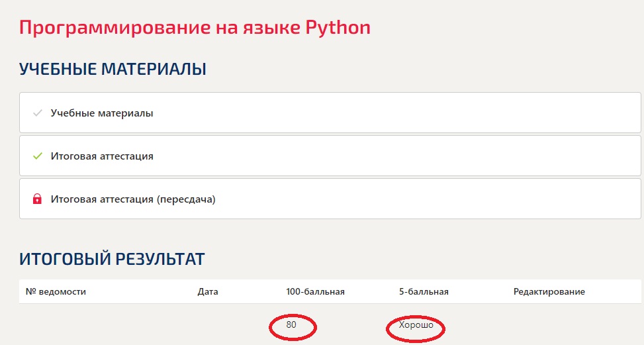Screen dimensions: 644x345
Task: Click the green checkmark beside Итоговая аттестация
Action: pos(37,156)
